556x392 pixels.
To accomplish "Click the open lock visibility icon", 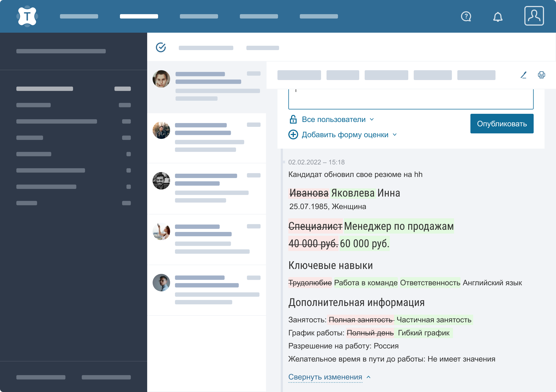I will click(x=293, y=119).
